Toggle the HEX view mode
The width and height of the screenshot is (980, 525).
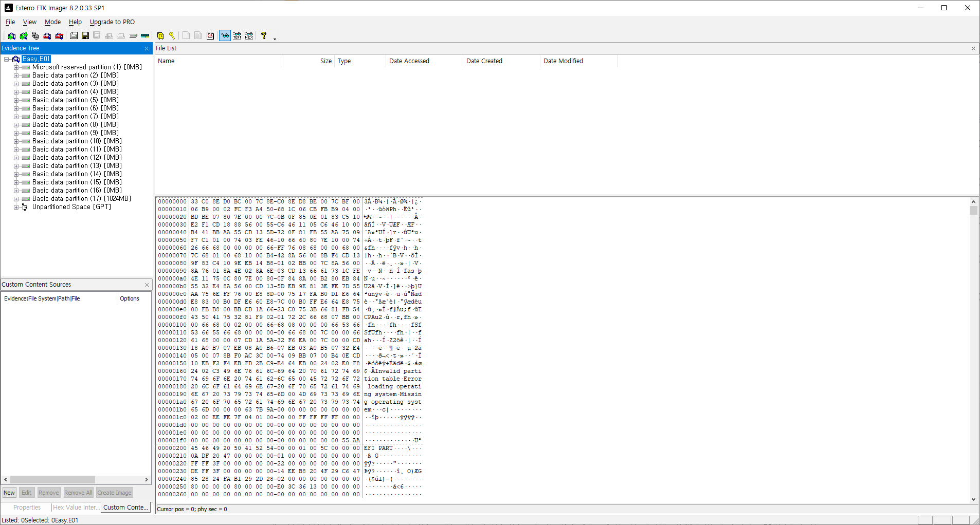click(249, 36)
